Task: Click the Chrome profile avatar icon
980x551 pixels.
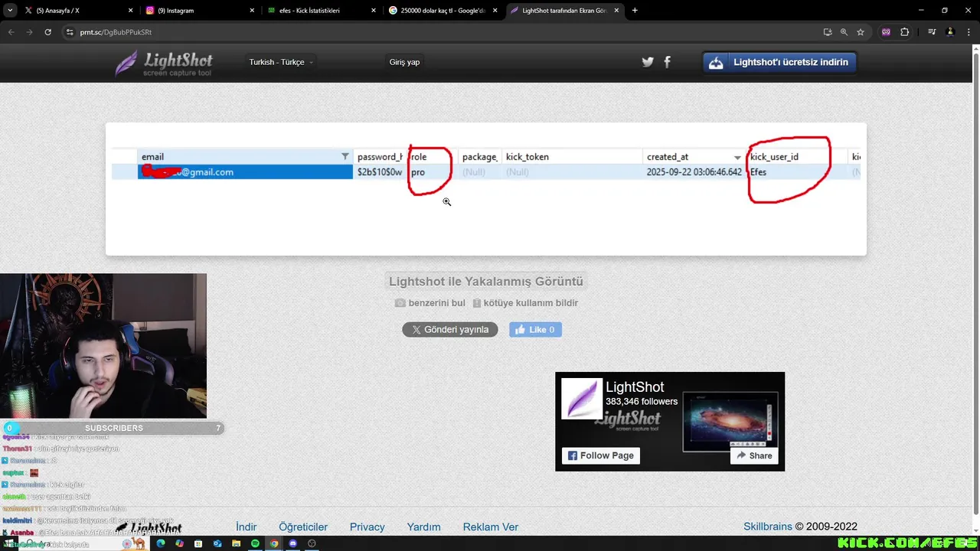Action: point(950,32)
